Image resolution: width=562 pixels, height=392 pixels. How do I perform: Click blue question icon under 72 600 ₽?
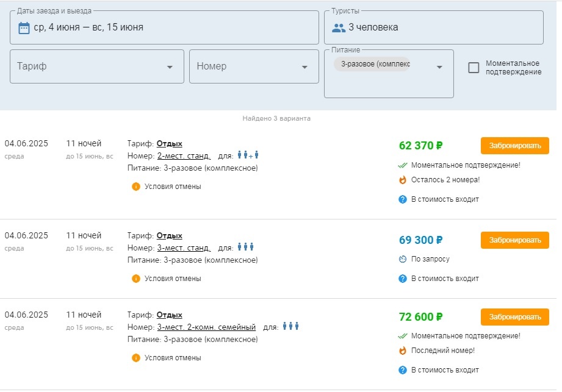tap(403, 370)
